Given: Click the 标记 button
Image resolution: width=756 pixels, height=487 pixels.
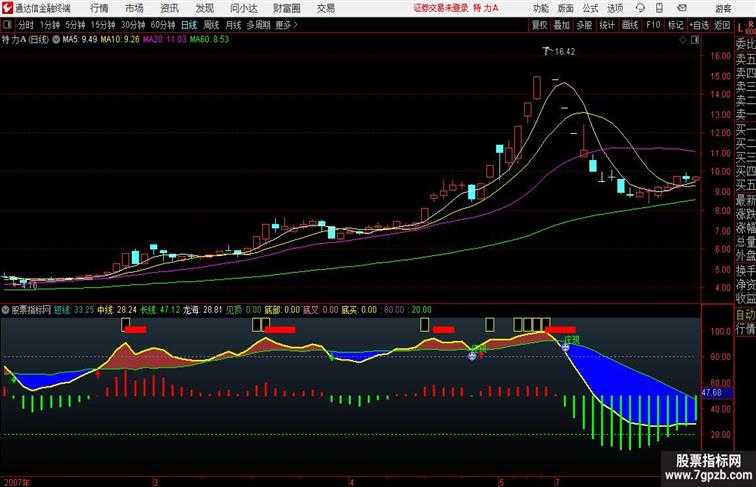Looking at the screenshot, I should (675, 25).
